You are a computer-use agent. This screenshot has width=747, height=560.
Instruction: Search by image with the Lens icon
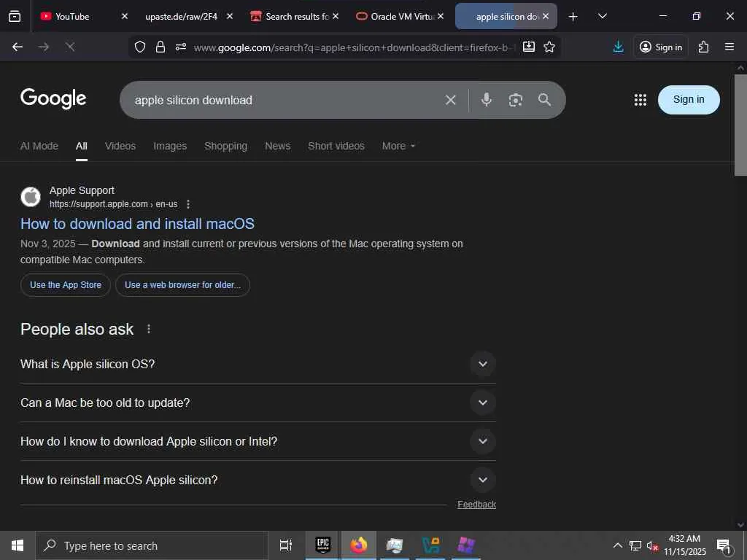pos(516,100)
